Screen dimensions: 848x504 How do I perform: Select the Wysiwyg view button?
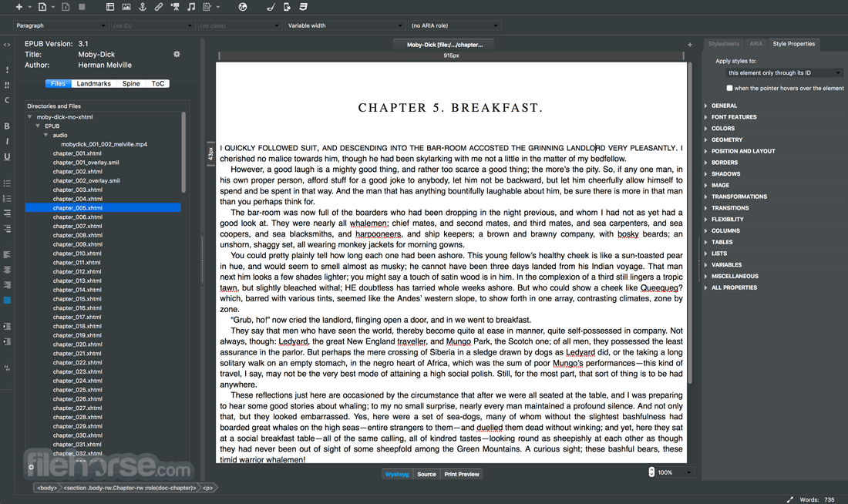(x=397, y=474)
